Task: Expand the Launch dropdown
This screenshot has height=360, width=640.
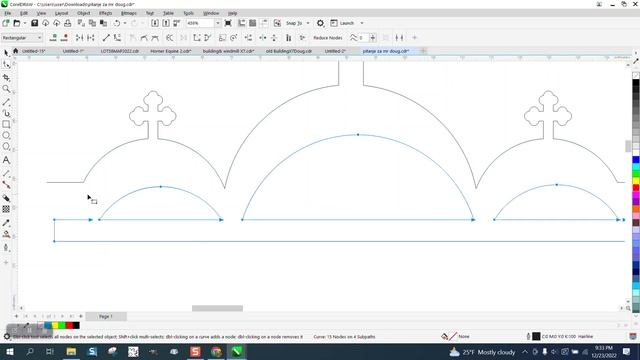Action: [362, 23]
